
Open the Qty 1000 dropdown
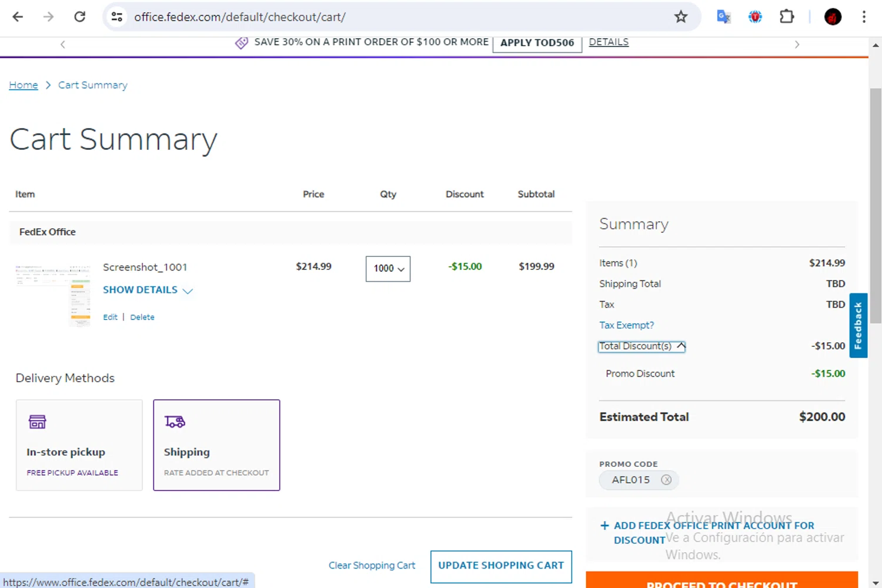click(x=388, y=269)
